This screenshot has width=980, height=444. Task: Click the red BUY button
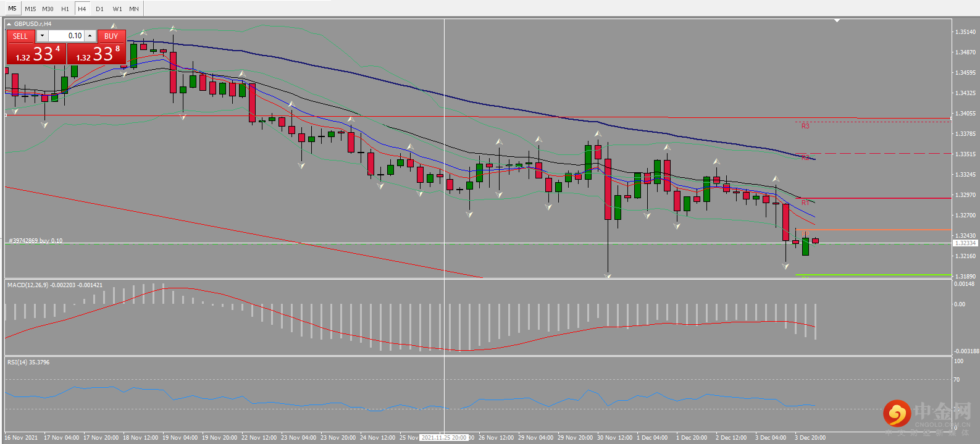click(x=111, y=36)
